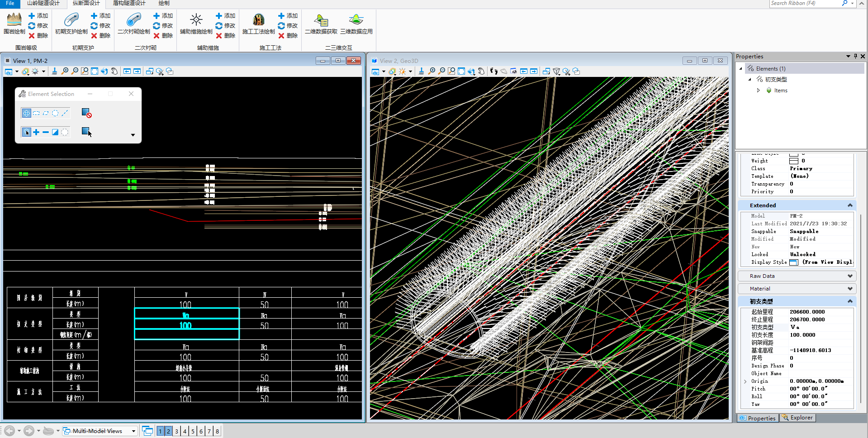Screen dimensions: 868x438
Task: Zoom in on View 1
Action: tap(65, 71)
